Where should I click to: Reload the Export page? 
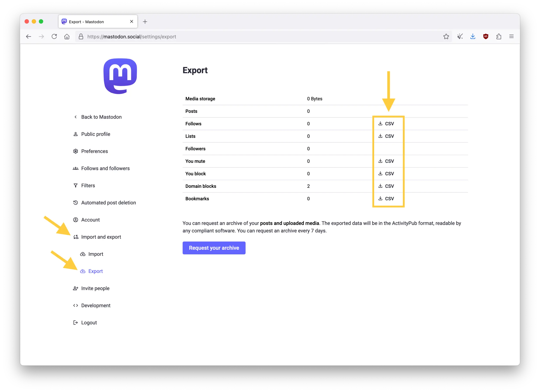click(54, 37)
